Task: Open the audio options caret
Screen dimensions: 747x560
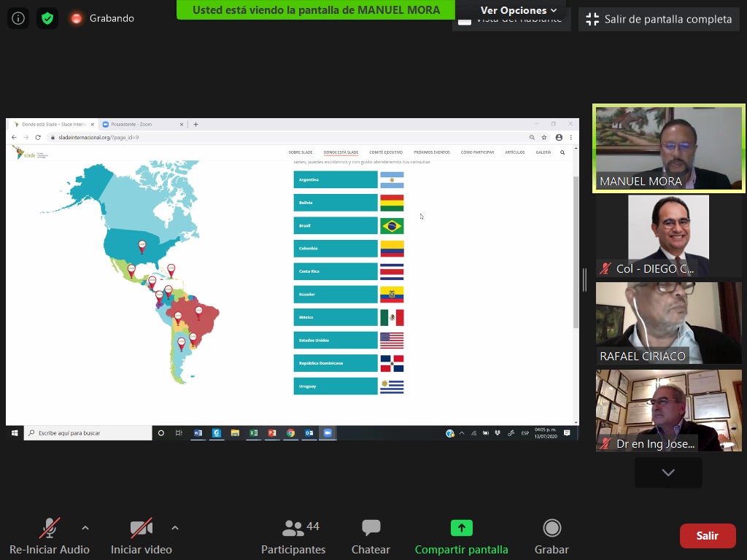Action: tap(85, 528)
